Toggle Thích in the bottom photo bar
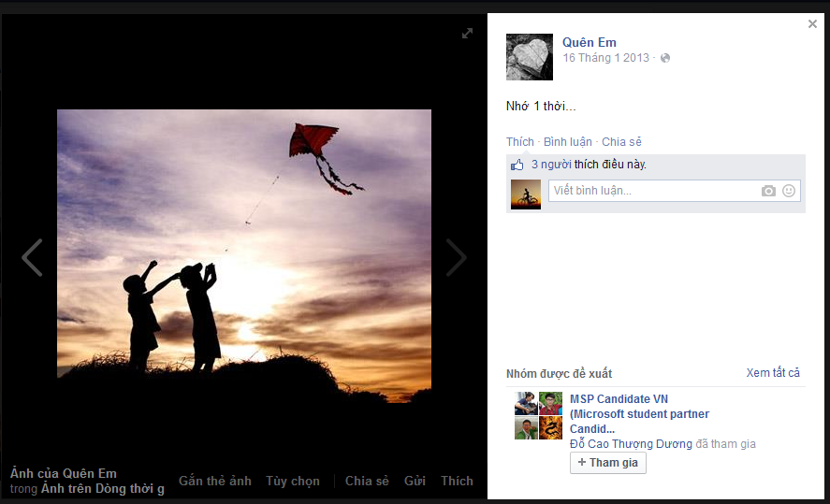This screenshot has height=504, width=830. pos(457,481)
